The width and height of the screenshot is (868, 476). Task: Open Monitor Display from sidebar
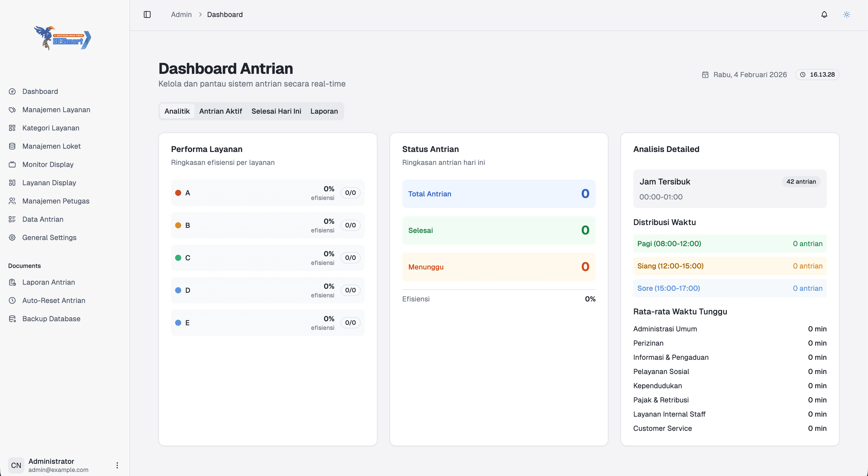point(47,164)
